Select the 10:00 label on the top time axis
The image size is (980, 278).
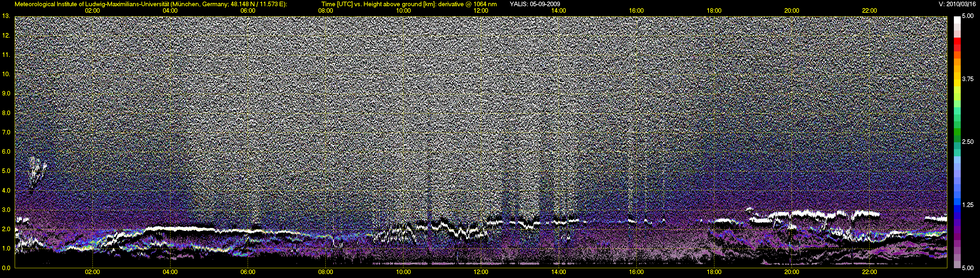coord(403,11)
